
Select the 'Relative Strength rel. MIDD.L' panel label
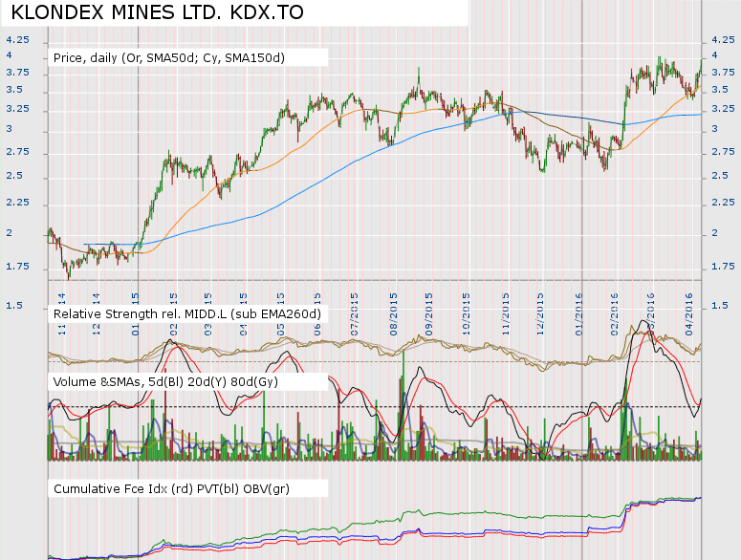[x=187, y=314]
